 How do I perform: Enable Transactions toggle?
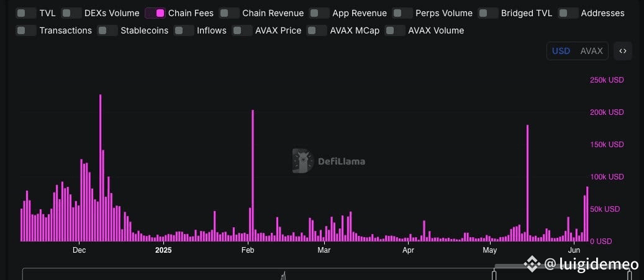(26, 30)
